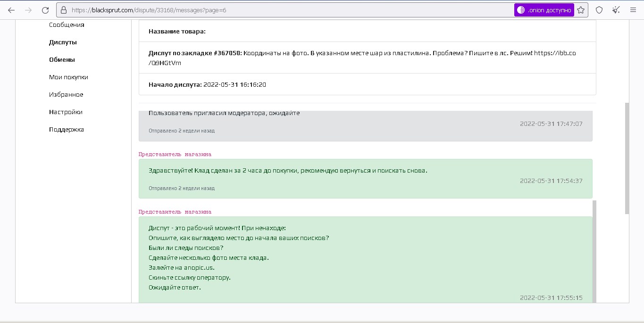
Task: Go back to previous page
Action: (x=11, y=10)
